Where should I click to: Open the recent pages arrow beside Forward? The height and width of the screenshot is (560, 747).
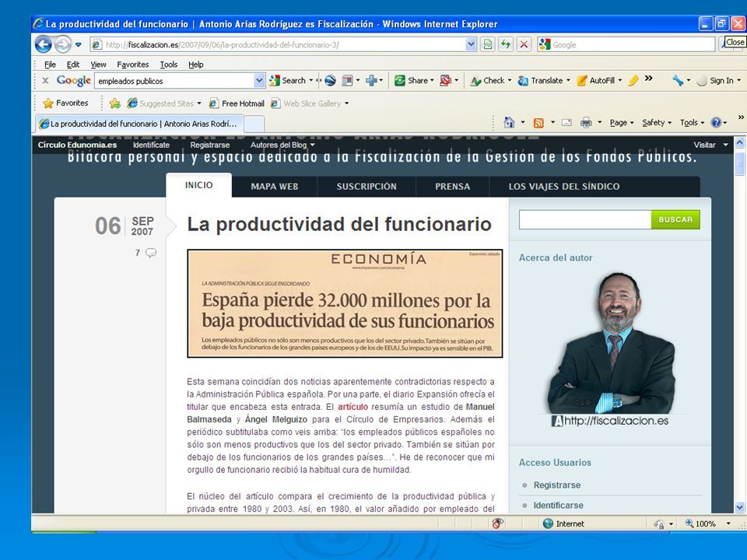pyautogui.click(x=79, y=45)
